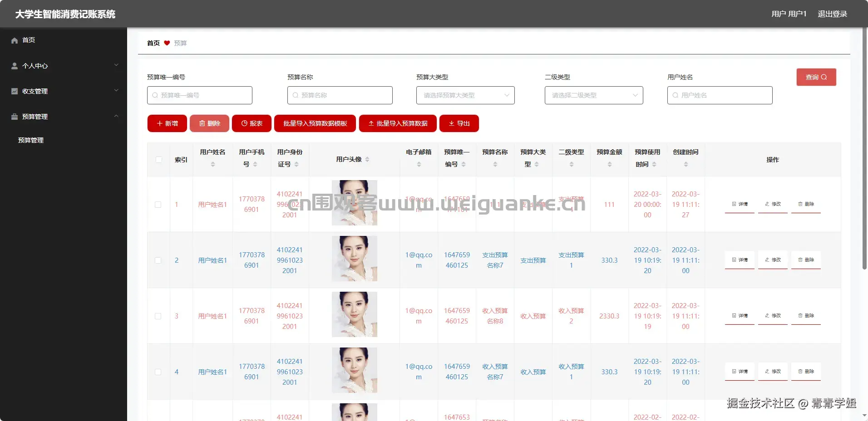
Task: Click the 收入预算名称8 cell
Action: (x=495, y=316)
